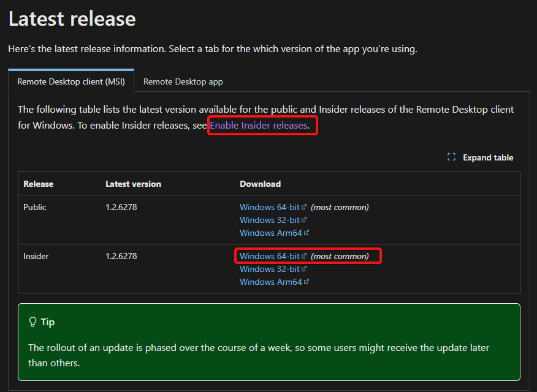Click external link icon beside Public Windows 64-bit
The image size is (537, 392).
click(x=304, y=207)
